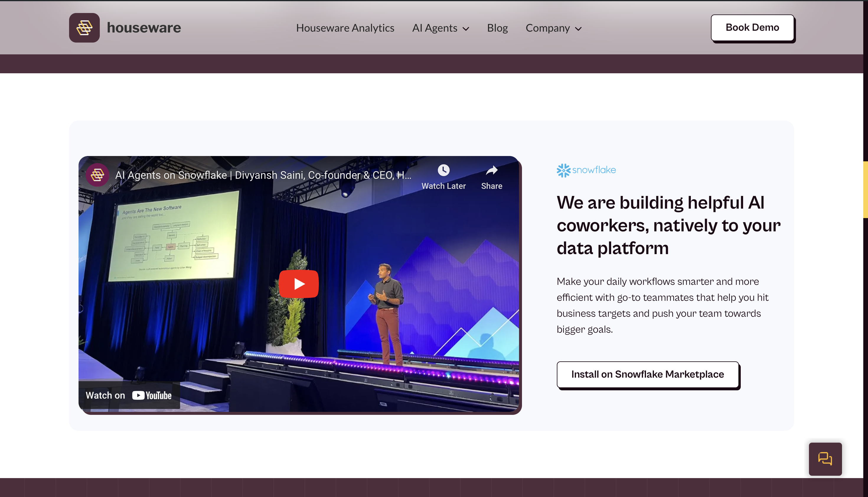Click the Watch Later clock icon

point(443,170)
